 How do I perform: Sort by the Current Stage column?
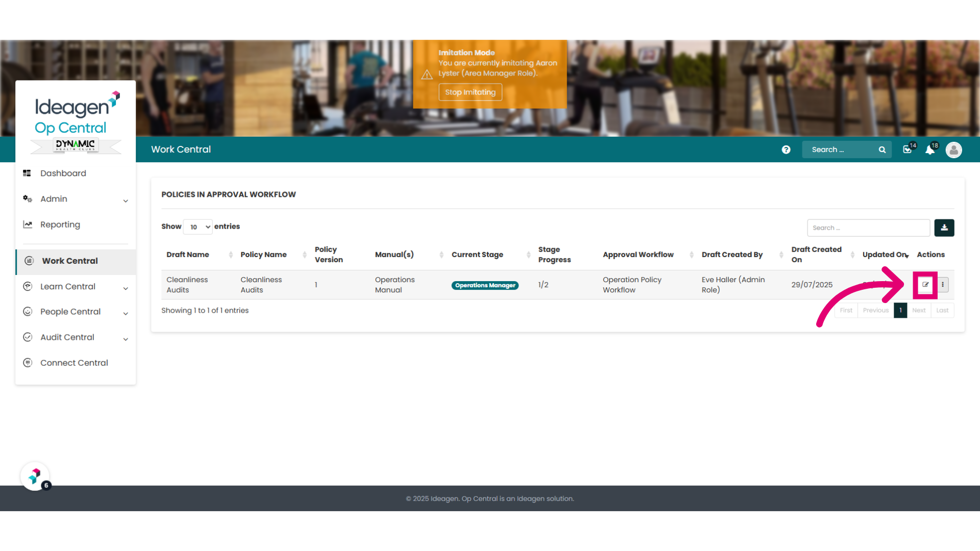pos(491,255)
